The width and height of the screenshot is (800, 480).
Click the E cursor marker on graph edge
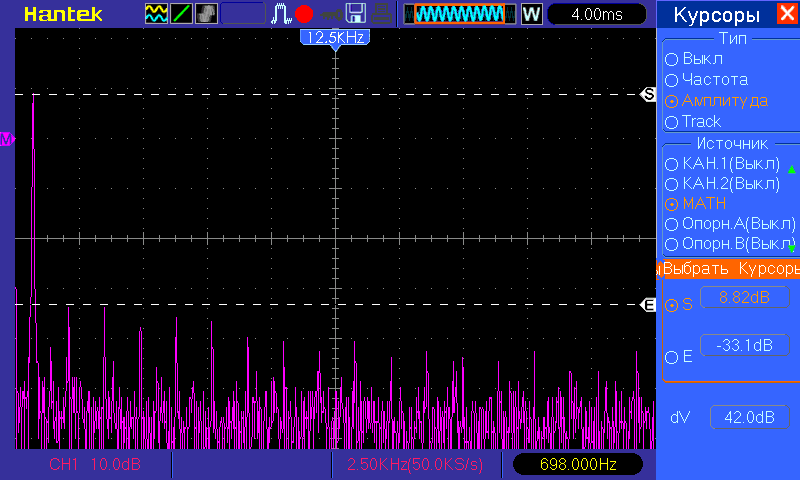[x=648, y=305]
